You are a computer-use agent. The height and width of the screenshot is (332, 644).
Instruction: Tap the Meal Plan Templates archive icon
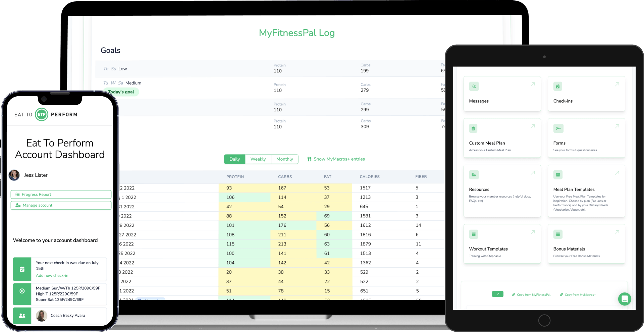558,175
